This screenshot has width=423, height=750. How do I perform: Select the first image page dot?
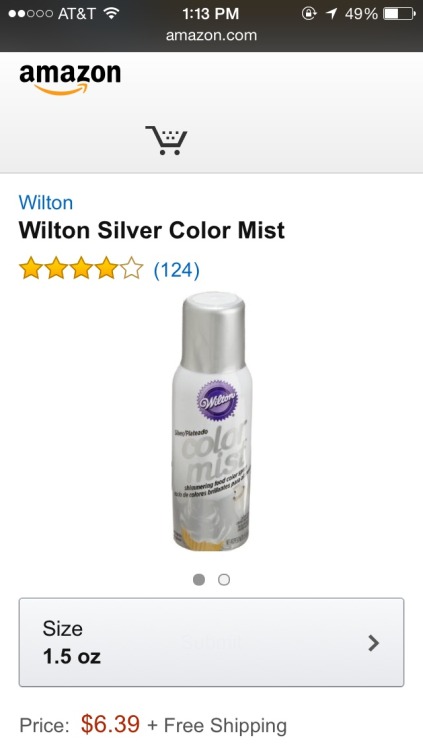click(x=199, y=580)
